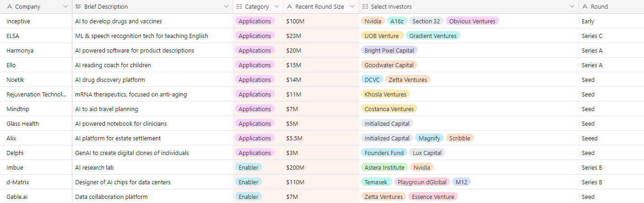Select the Harmonya company cell
This screenshot has width=644, height=203.
36,50
